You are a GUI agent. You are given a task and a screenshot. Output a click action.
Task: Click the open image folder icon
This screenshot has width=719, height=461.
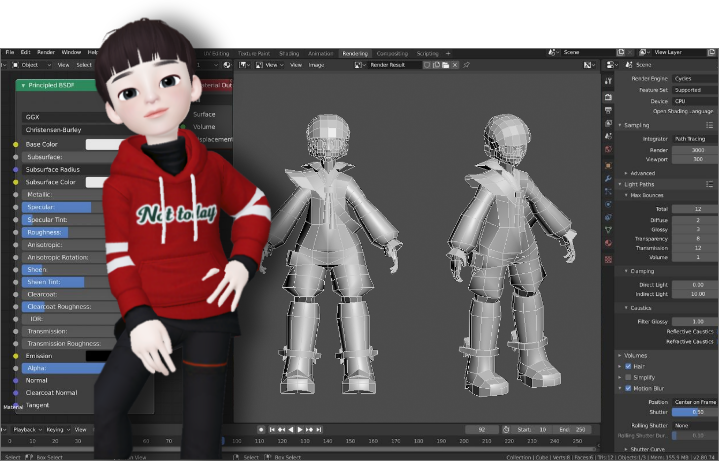point(445,65)
